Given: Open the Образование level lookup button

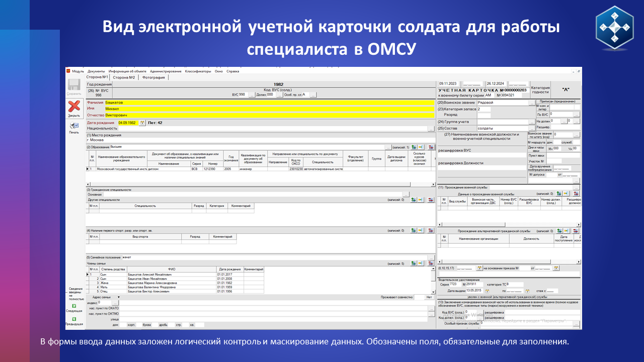Looking at the screenshot, I should (388, 147).
